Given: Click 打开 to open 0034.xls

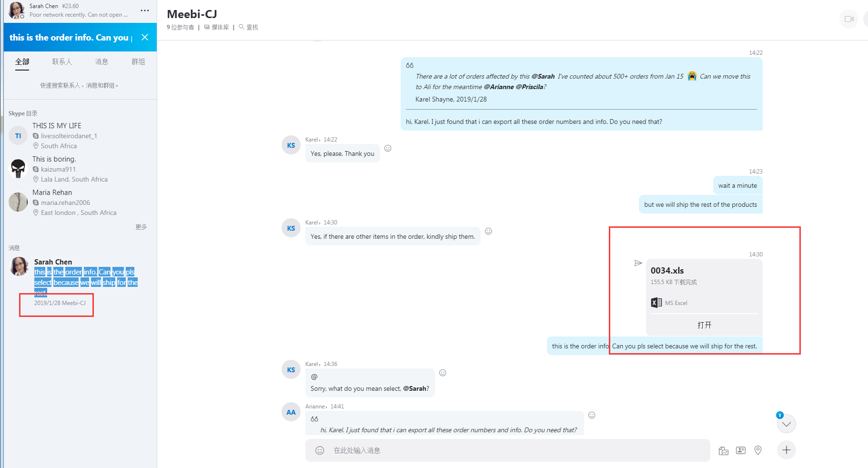Looking at the screenshot, I should (704, 325).
